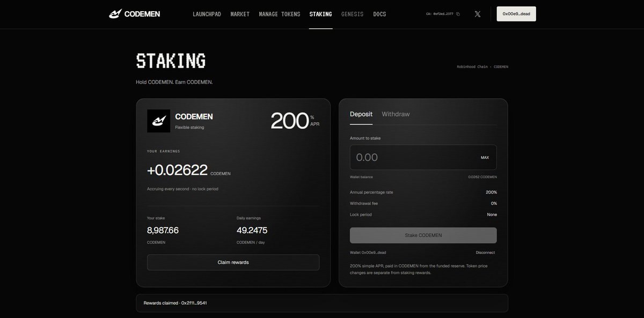This screenshot has height=318, width=644.
Task: Open the X (Twitter) icon link
Action: pos(478,14)
